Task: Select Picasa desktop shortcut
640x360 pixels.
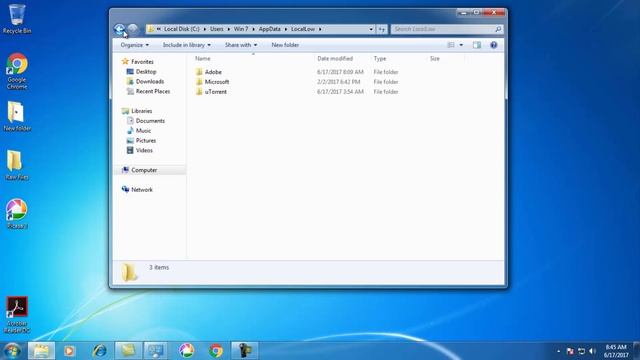Action: (x=17, y=214)
